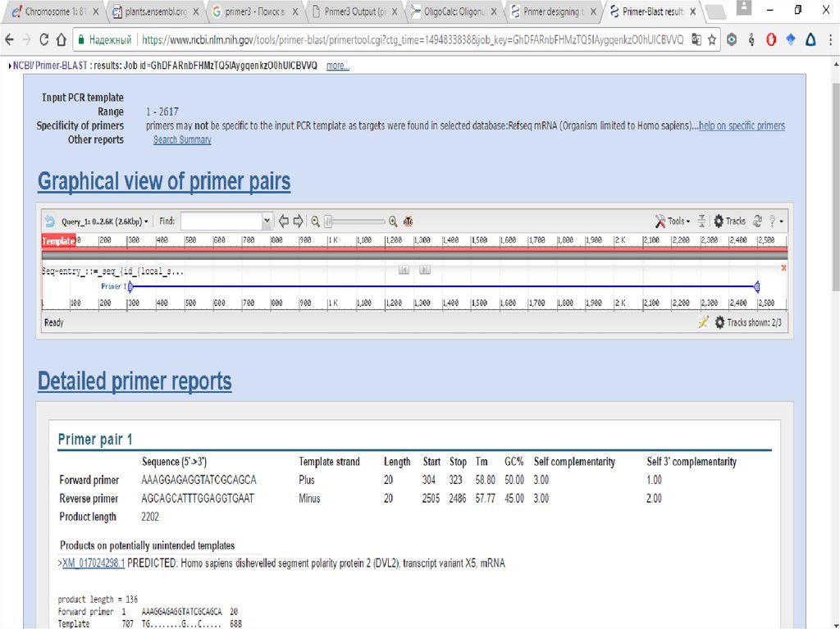840x629 pixels.
Task: Click into the Find text field
Action: (x=221, y=221)
